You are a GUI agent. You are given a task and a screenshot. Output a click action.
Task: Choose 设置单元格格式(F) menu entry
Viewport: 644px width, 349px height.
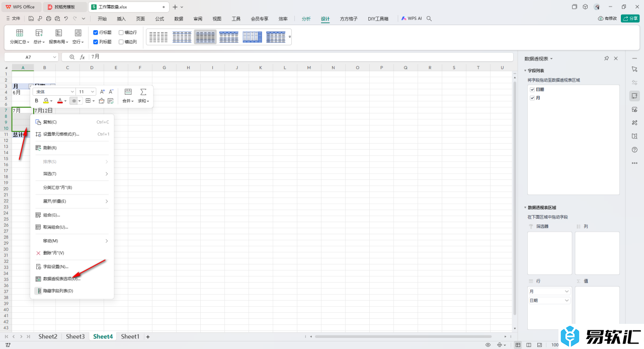72,134
